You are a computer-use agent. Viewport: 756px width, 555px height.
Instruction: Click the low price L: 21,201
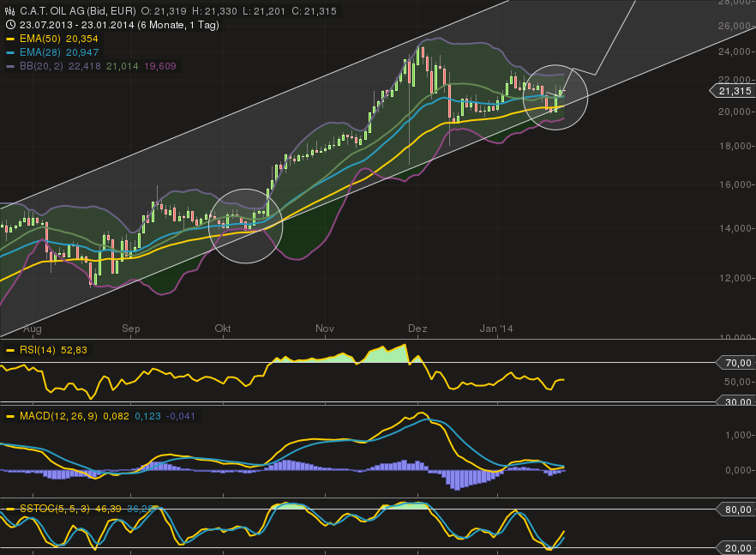click(264, 11)
